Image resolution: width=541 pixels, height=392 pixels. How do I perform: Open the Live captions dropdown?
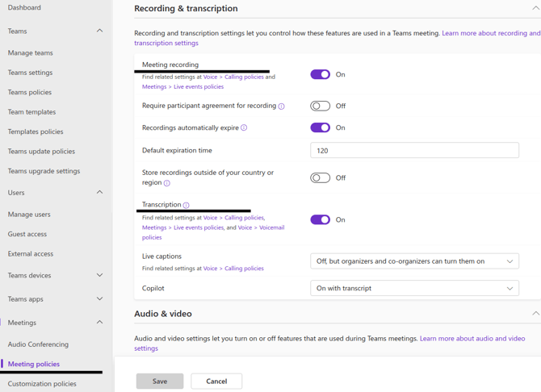pyautogui.click(x=414, y=261)
